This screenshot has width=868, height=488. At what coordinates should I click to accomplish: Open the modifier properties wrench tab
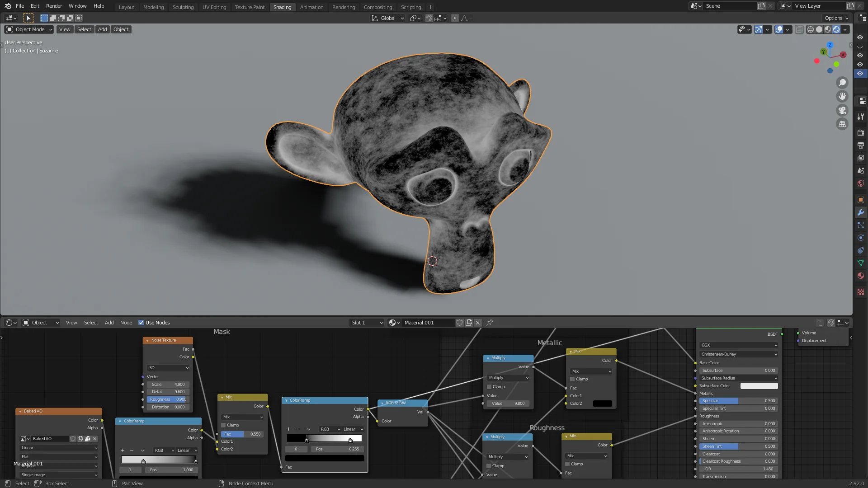[860, 212]
